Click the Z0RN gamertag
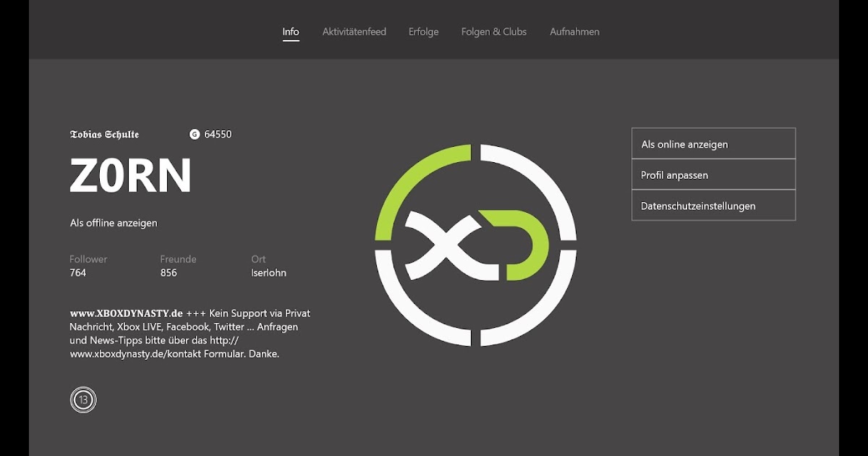 131,176
